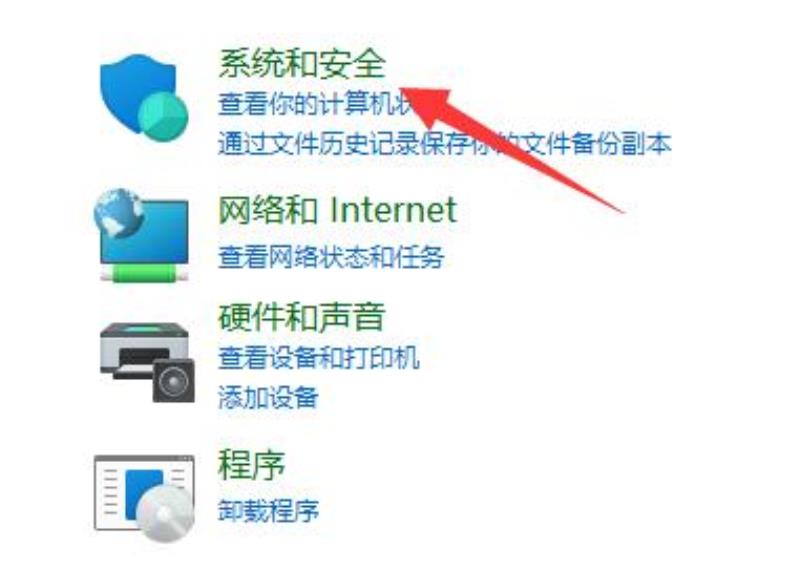Click the CD disc on the Programs icon

pos(166,514)
